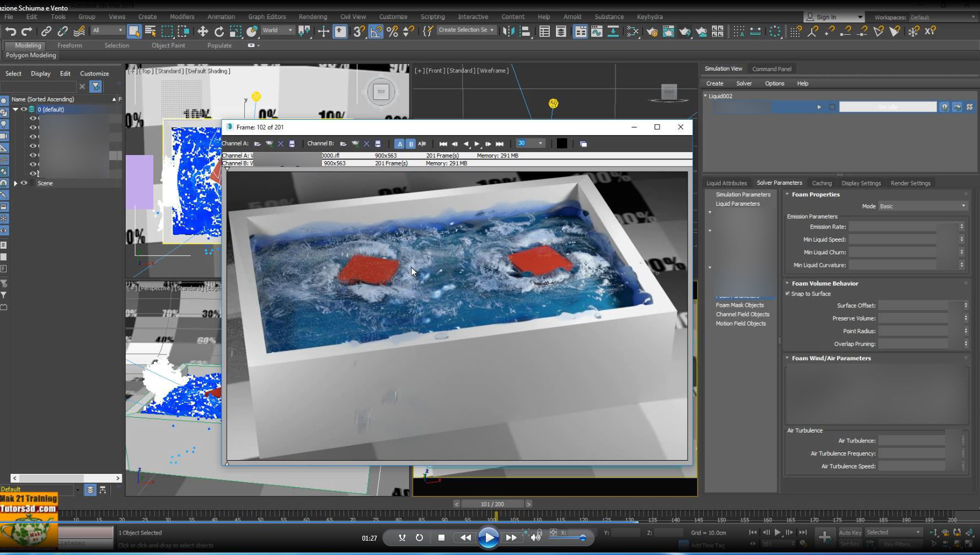Click the Emission Rate input field
The image size is (980, 555).
(892, 227)
